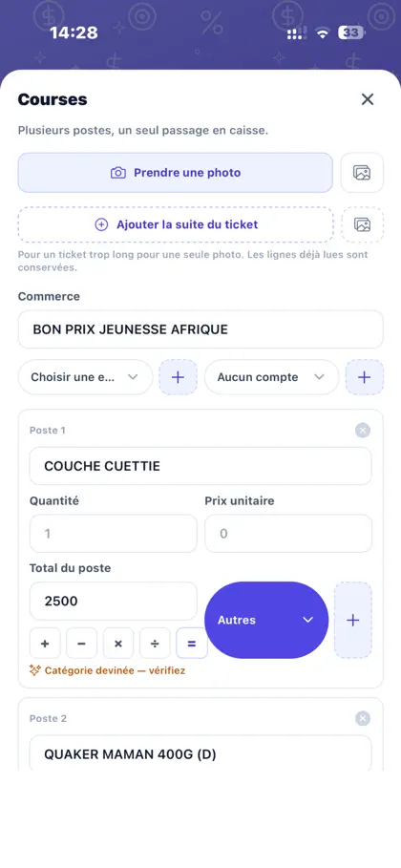This screenshot has height=868, width=401.
Task: Edit the Commerce field BON PRIX JEUNESSE AFRIQUE
Action: click(200, 329)
